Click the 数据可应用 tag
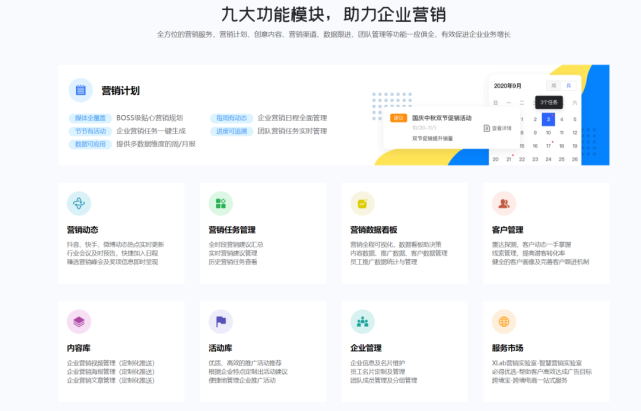Screen dimensions: 641x411 [x=90, y=144]
